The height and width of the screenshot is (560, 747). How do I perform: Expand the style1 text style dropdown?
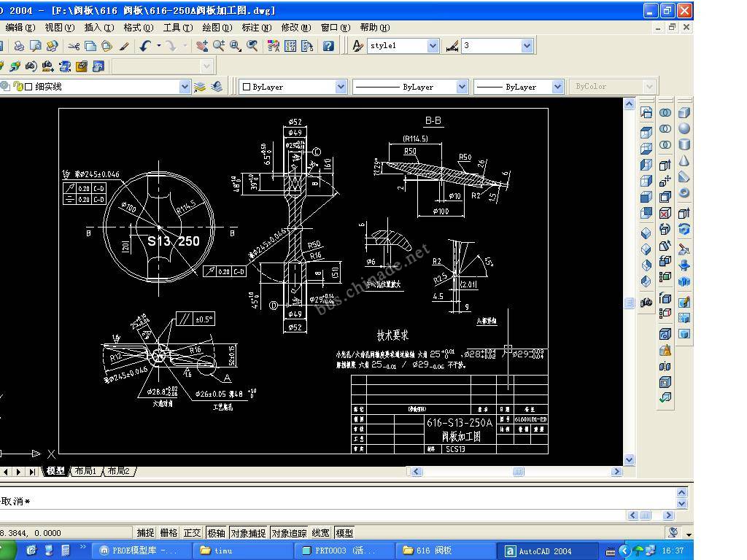point(433,46)
